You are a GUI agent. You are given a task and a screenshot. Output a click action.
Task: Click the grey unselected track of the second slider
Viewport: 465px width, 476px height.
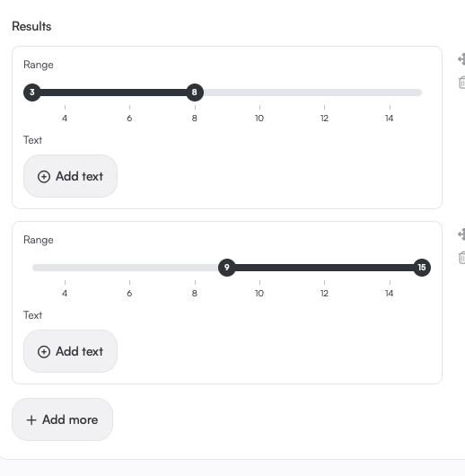pos(125,268)
